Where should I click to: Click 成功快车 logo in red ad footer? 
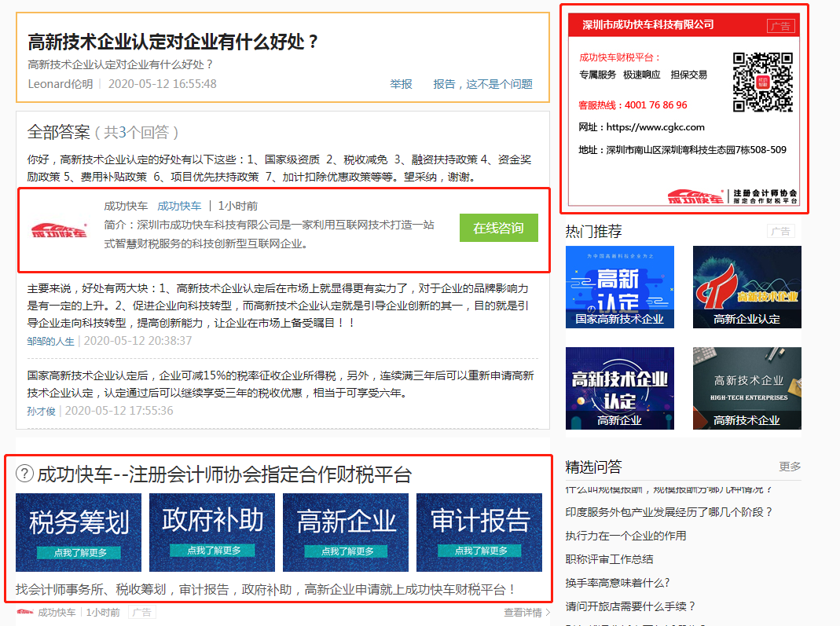click(x=696, y=197)
